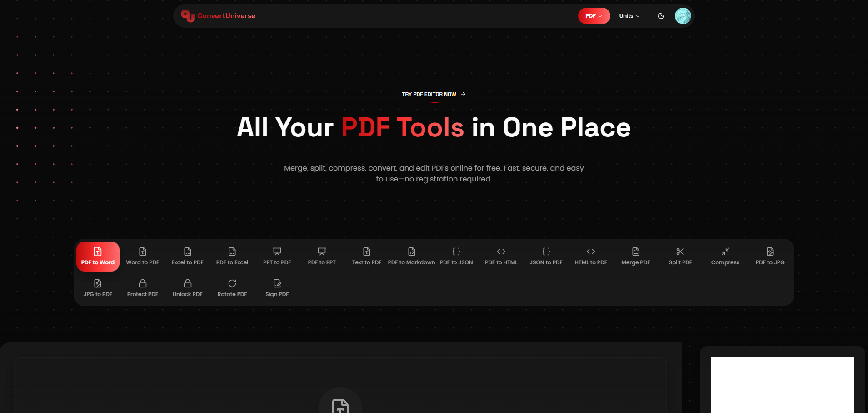
Task: Click the profile avatar image
Action: (x=683, y=15)
